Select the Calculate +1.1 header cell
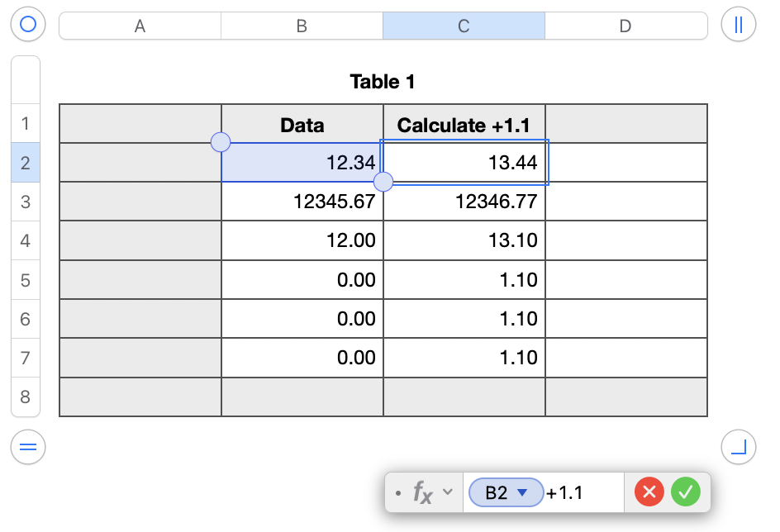780x532 pixels. [464, 124]
